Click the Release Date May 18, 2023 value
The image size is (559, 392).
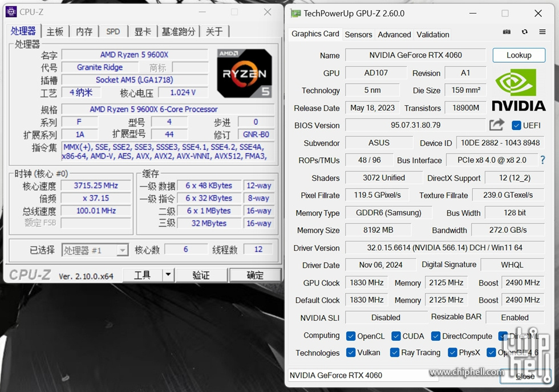(x=372, y=108)
